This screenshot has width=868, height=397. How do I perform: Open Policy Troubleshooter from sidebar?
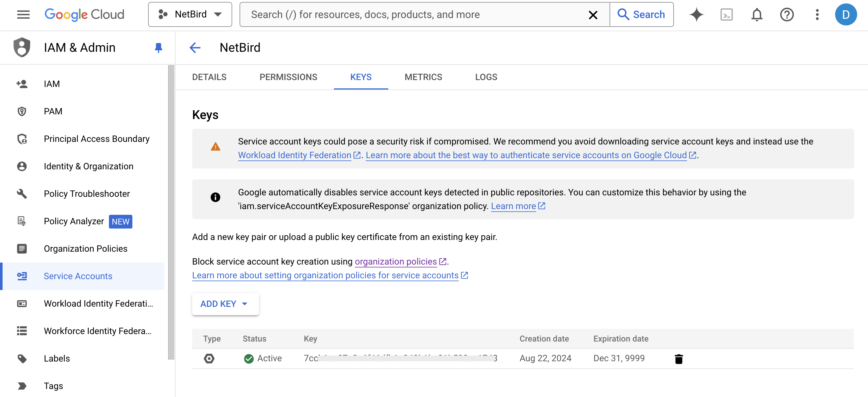pos(87,193)
